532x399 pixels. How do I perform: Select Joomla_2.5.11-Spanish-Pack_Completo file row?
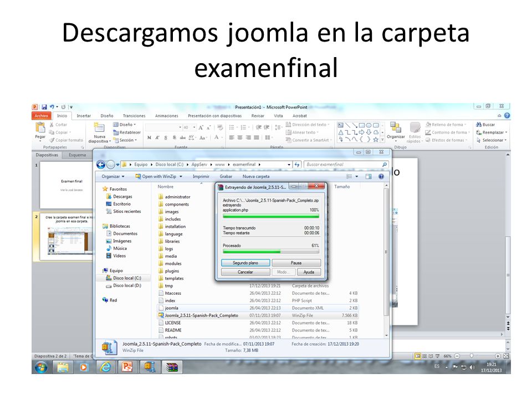258,315
